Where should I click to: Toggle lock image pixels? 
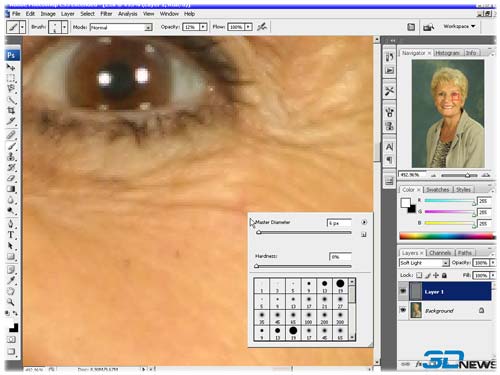[428, 275]
